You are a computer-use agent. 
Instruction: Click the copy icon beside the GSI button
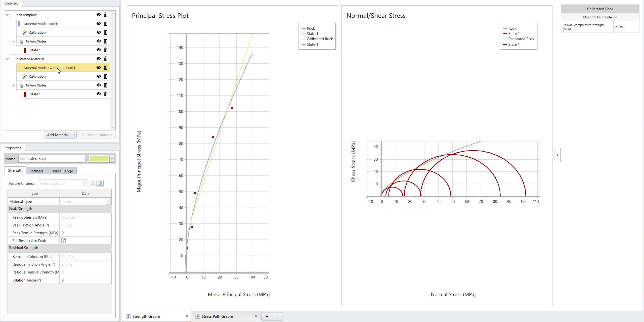coord(100,183)
